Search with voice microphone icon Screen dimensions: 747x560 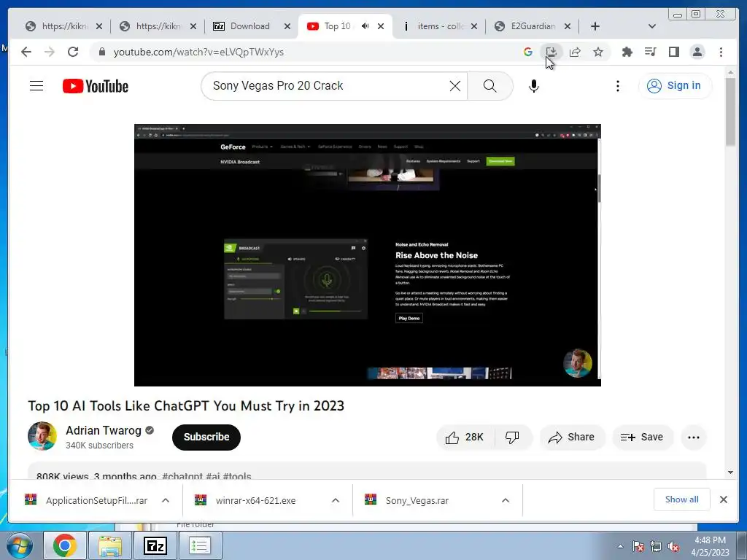click(x=534, y=86)
